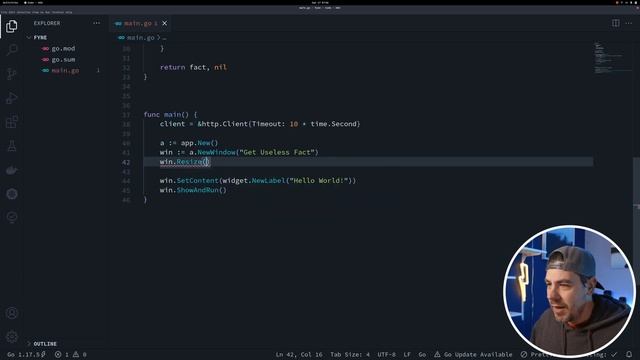Close the main.go editor tab
This screenshot has width=640, height=360.
tap(164, 23)
